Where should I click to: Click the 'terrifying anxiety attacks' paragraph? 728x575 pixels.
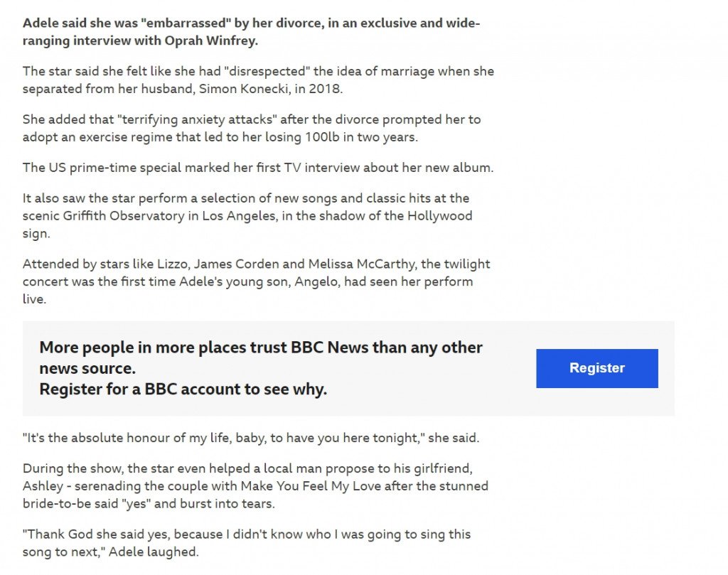click(x=252, y=128)
